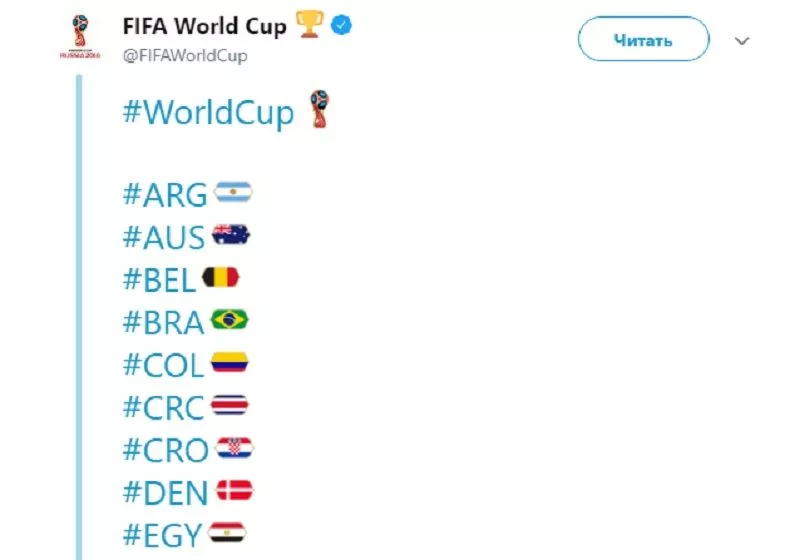Open the #COL hashtag
Screen dimensions: 800x560
[163, 364]
